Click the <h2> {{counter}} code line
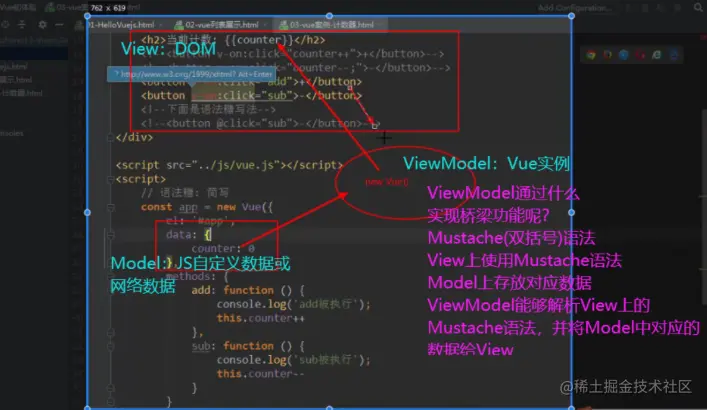The height and width of the screenshot is (410, 707). coord(233,40)
